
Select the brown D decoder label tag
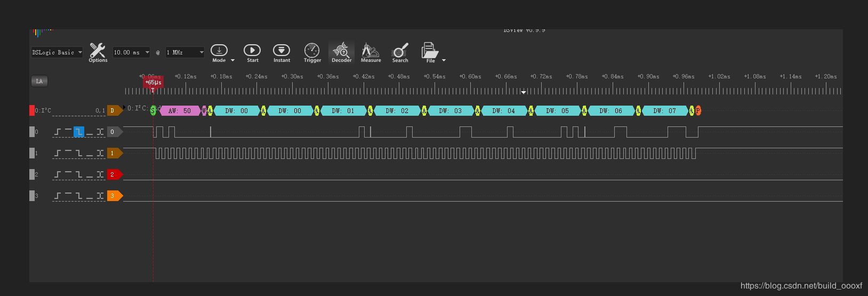coord(115,110)
